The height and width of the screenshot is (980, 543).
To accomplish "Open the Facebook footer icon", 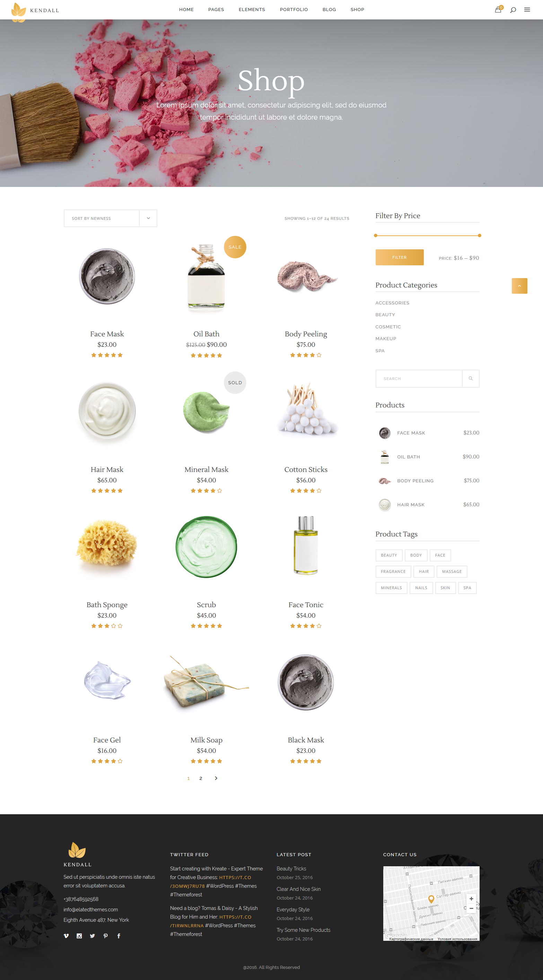I will point(119,936).
